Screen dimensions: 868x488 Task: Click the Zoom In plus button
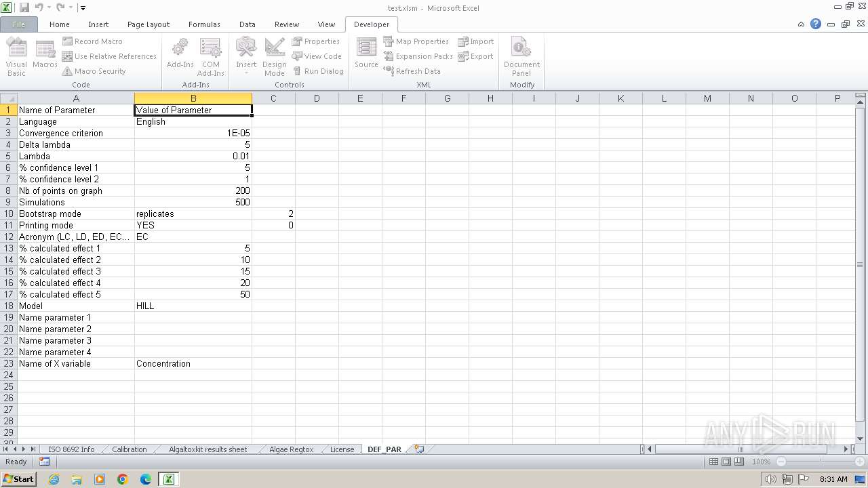point(860,462)
